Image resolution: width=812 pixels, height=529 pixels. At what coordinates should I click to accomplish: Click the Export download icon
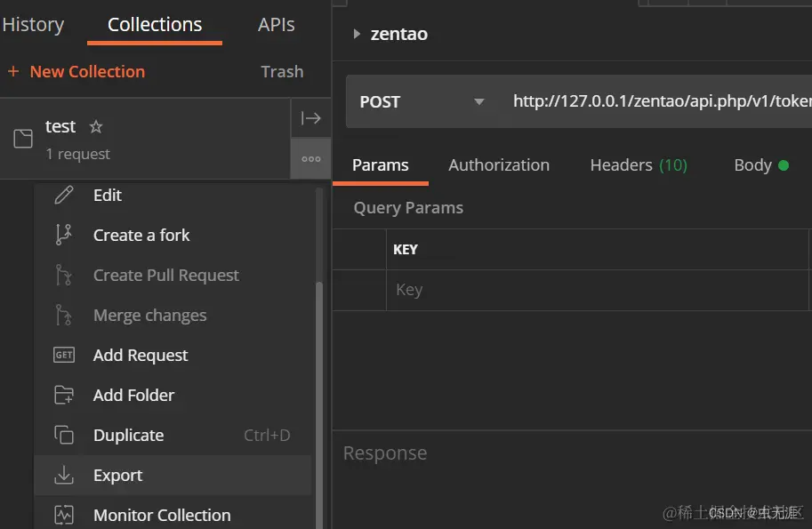pyautogui.click(x=64, y=475)
